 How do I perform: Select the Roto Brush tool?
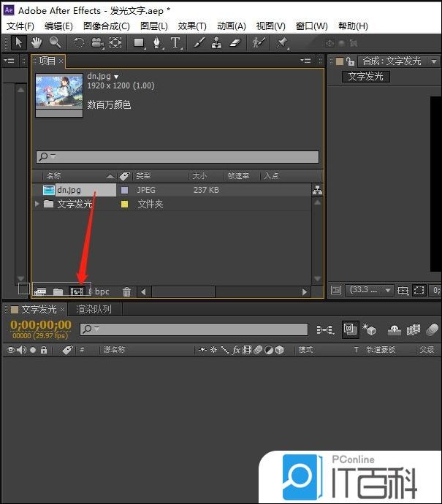tap(259, 42)
